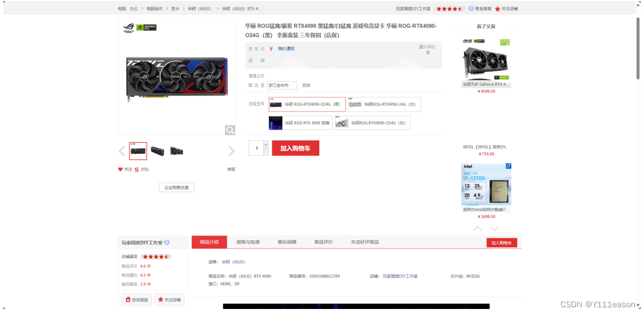Show next product thumbnails with right arrow
Screen dimensions: 644x313
point(231,151)
